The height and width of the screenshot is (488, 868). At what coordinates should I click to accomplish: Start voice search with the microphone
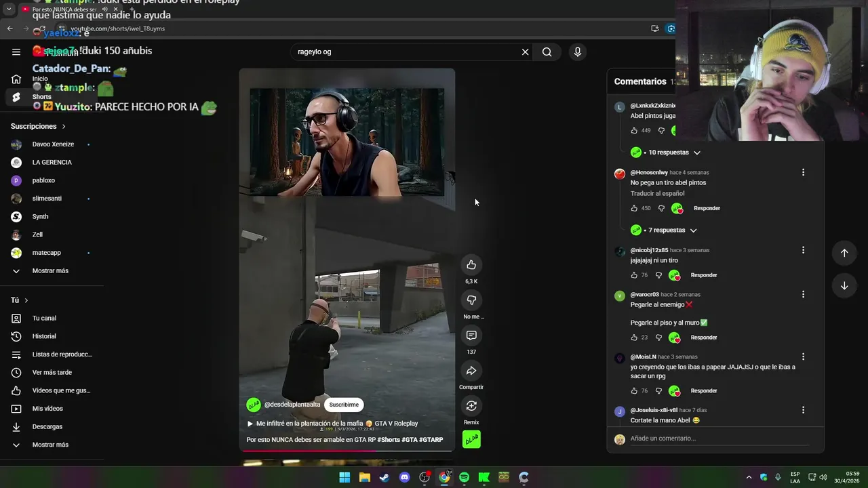click(x=578, y=52)
